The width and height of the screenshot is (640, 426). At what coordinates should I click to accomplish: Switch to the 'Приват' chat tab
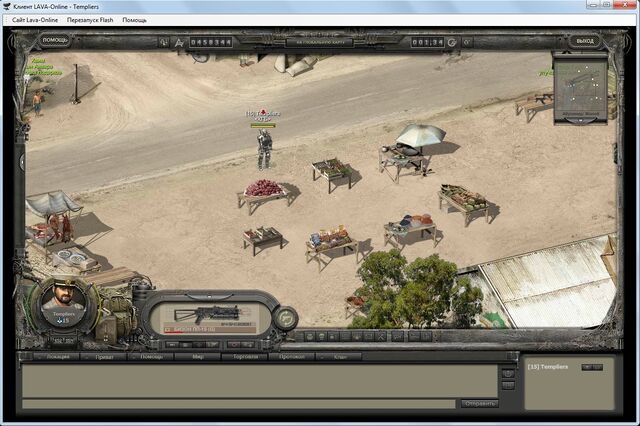point(104,357)
